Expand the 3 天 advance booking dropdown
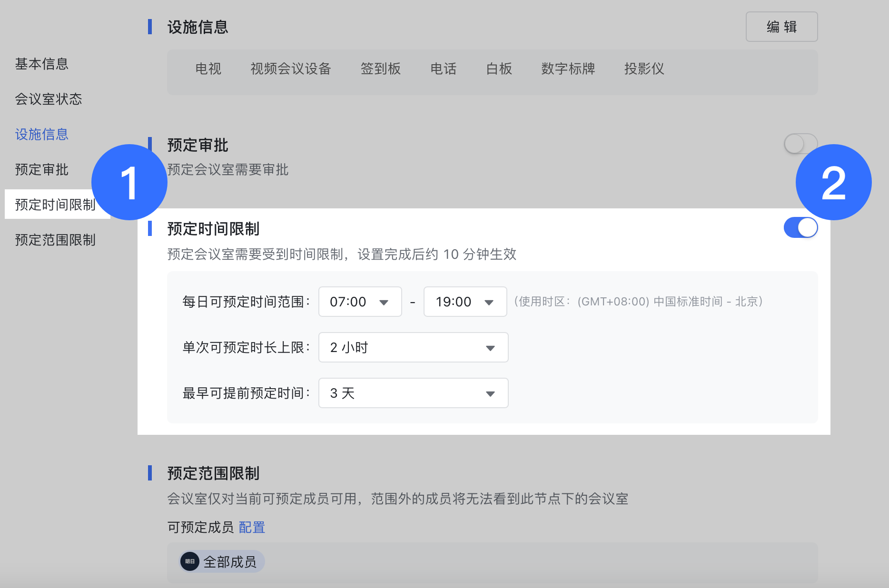 [413, 393]
